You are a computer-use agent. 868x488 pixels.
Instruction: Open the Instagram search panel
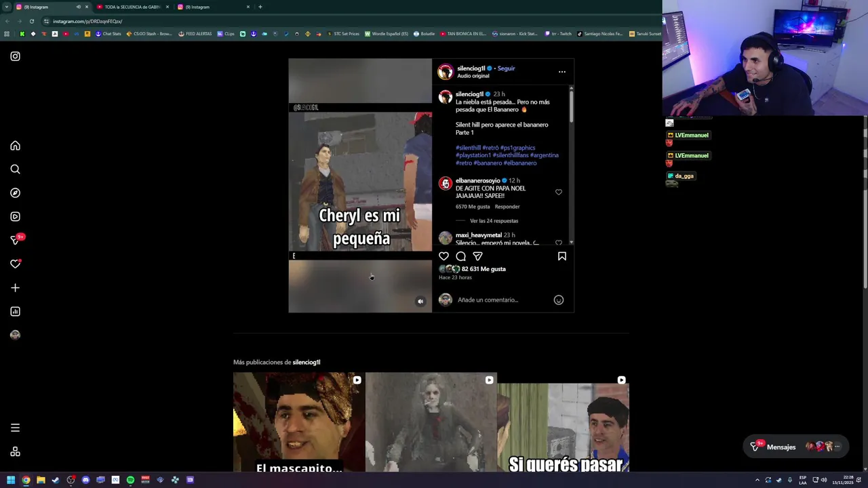(x=15, y=169)
